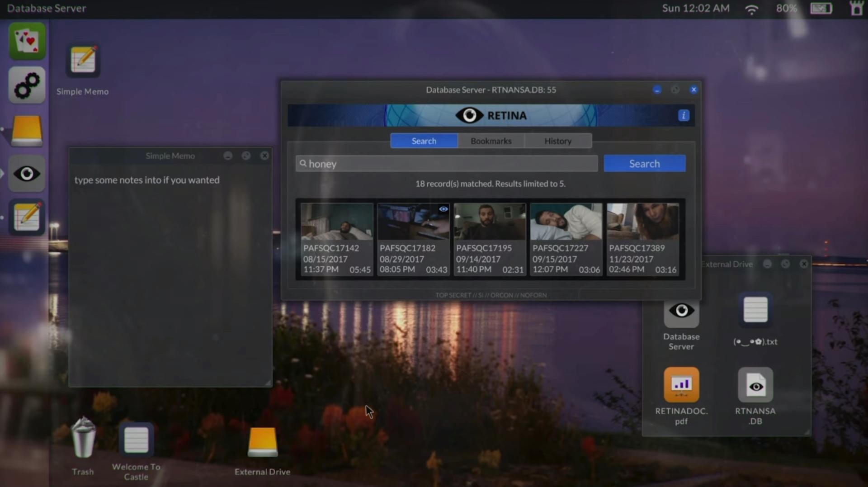The width and height of the screenshot is (868, 487).
Task: Click the Wi-Fi status icon
Action: pos(751,9)
